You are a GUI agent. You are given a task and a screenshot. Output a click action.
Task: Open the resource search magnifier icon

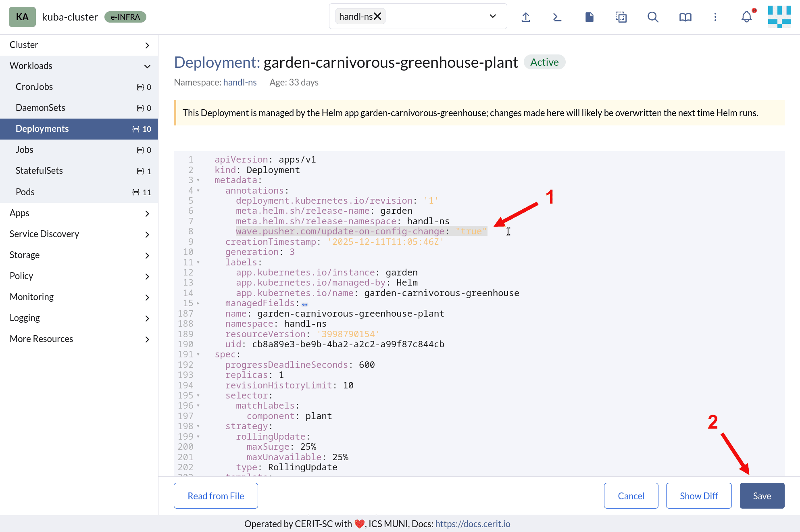tap(653, 17)
